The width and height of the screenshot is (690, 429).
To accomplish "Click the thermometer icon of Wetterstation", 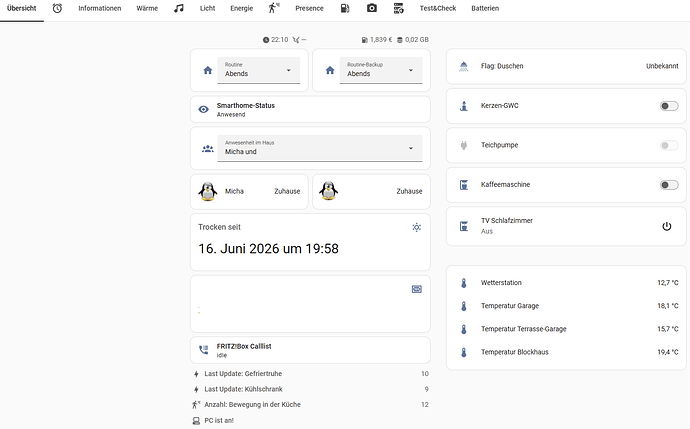I will coord(464,283).
